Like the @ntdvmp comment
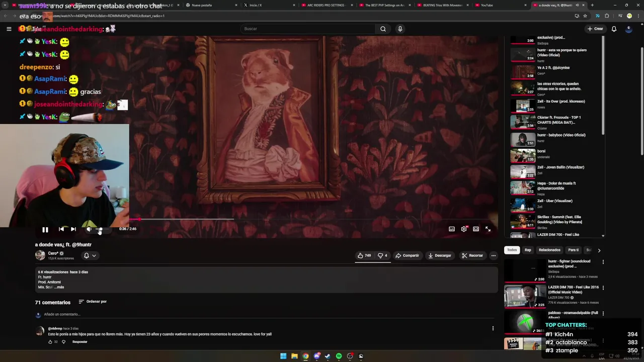The height and width of the screenshot is (362, 644). click(50, 342)
